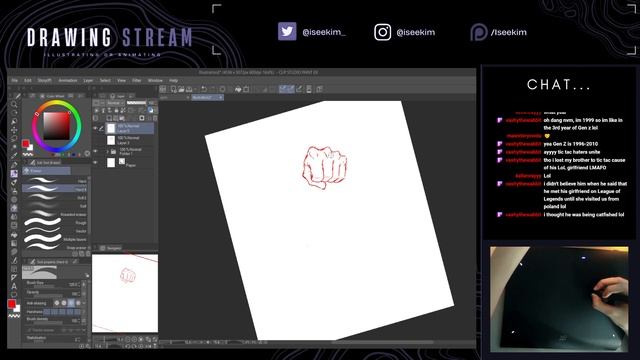Click the Paper layer thumbnail

111,163
